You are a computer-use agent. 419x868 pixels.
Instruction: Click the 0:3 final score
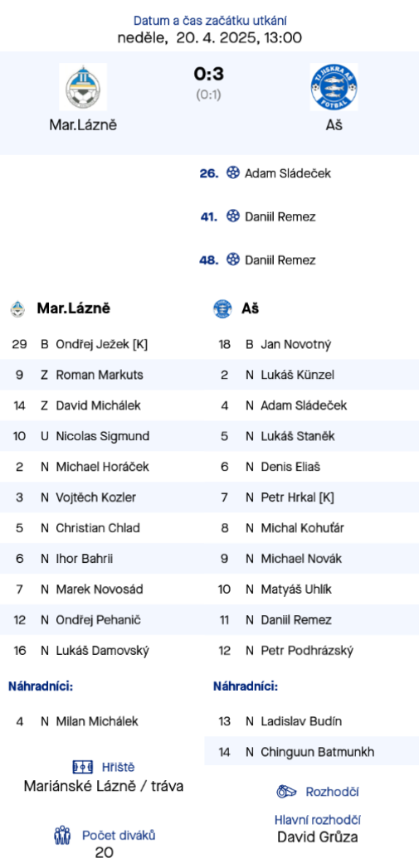coord(209,74)
